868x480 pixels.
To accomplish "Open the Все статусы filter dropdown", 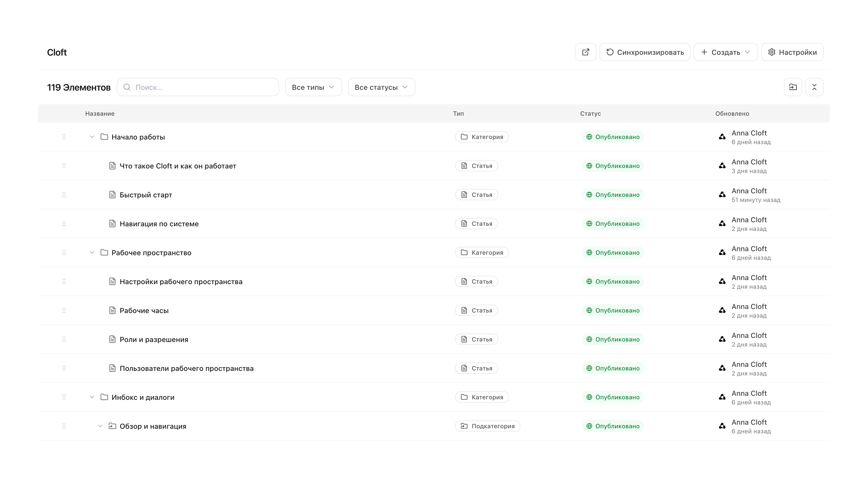I will (x=381, y=87).
